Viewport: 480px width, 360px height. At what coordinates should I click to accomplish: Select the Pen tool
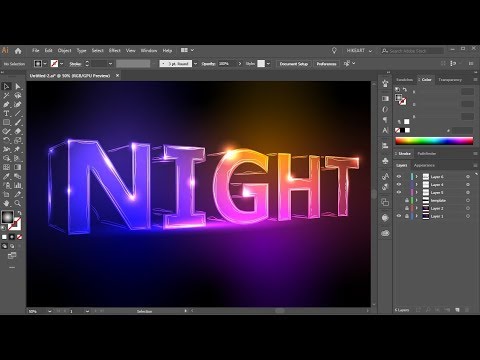pyautogui.click(x=6, y=105)
